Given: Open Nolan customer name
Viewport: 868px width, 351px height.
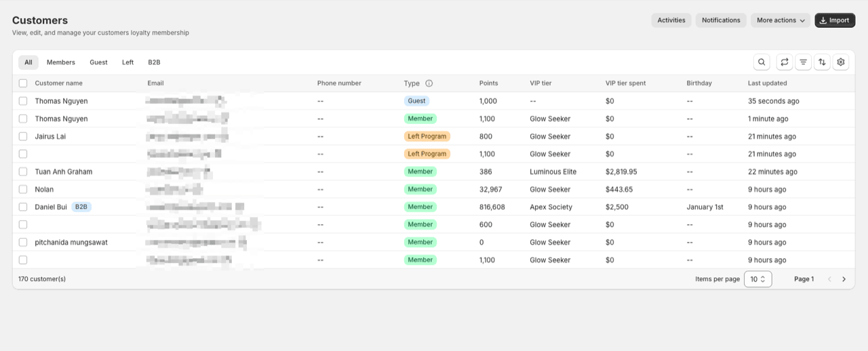Looking at the screenshot, I should click(x=44, y=189).
